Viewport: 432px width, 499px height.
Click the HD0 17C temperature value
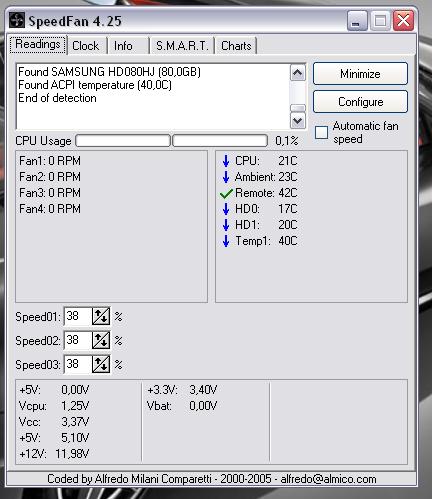tap(287, 209)
